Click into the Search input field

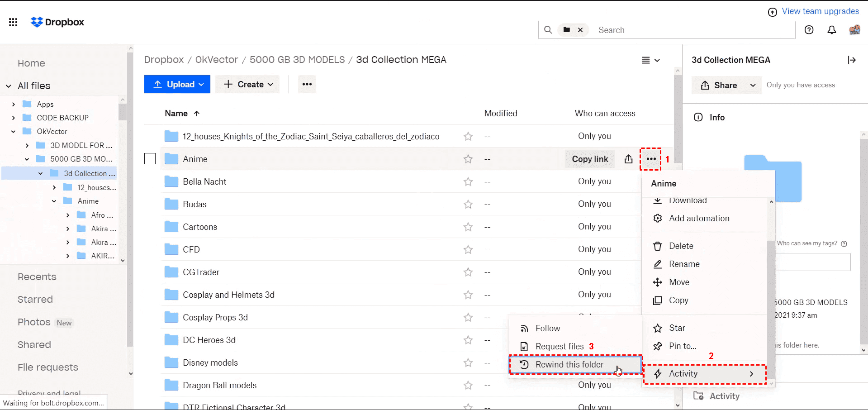[x=692, y=30]
